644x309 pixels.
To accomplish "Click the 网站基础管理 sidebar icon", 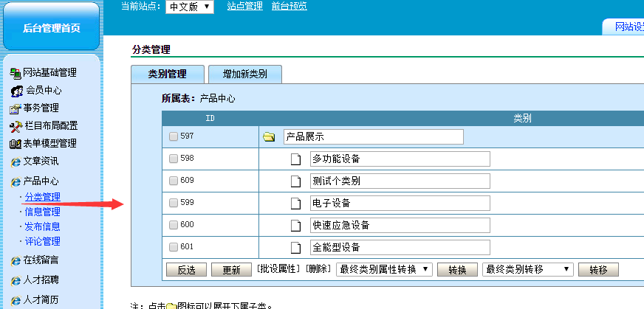I will pyautogui.click(x=15, y=73).
